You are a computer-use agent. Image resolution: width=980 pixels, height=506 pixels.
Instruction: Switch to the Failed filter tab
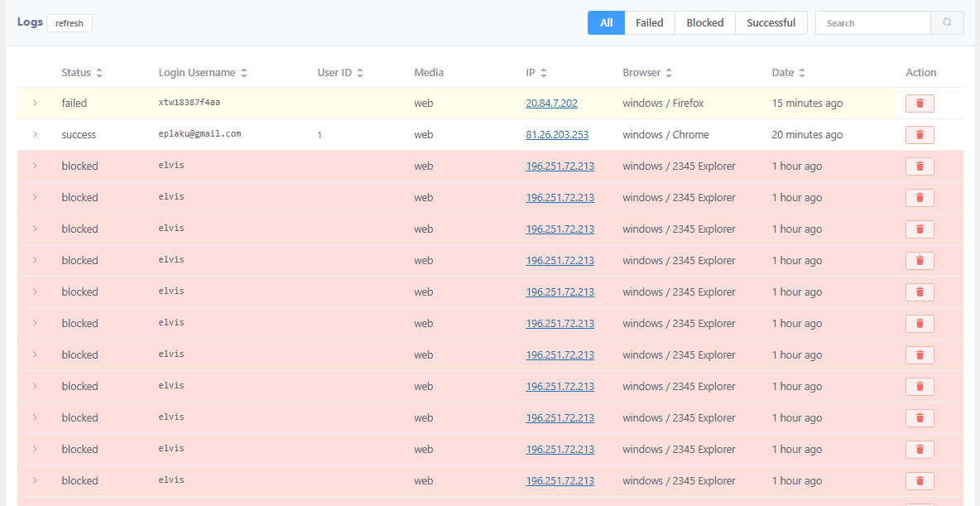click(x=649, y=22)
